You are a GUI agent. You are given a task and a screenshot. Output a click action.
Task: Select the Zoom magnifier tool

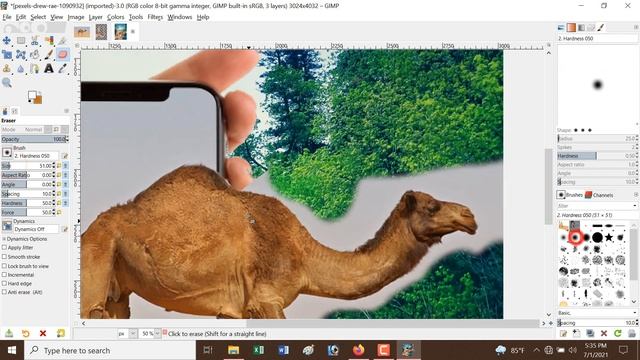point(7,83)
